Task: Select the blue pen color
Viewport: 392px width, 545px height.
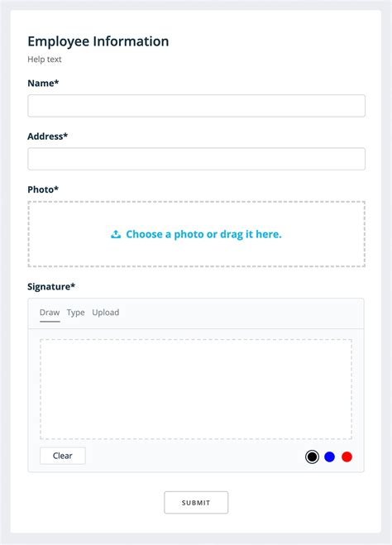Action: 329,457
